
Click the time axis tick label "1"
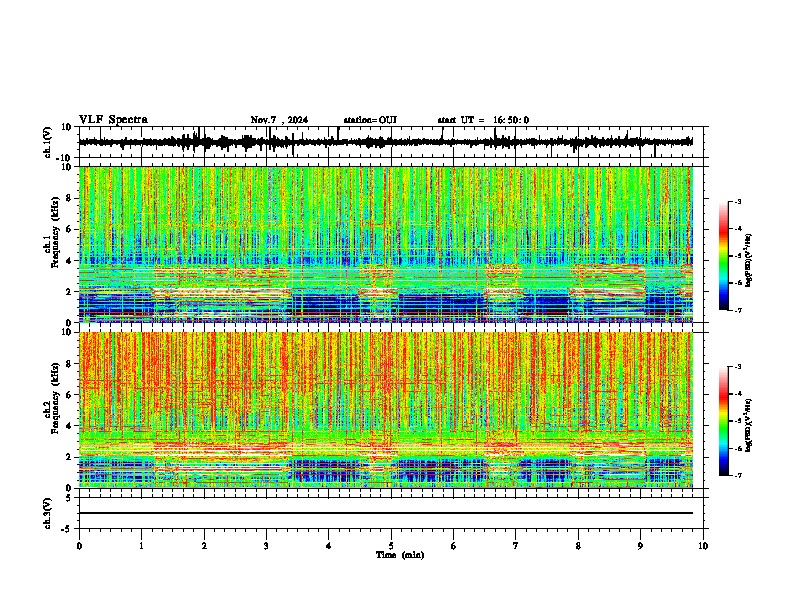coord(141,546)
